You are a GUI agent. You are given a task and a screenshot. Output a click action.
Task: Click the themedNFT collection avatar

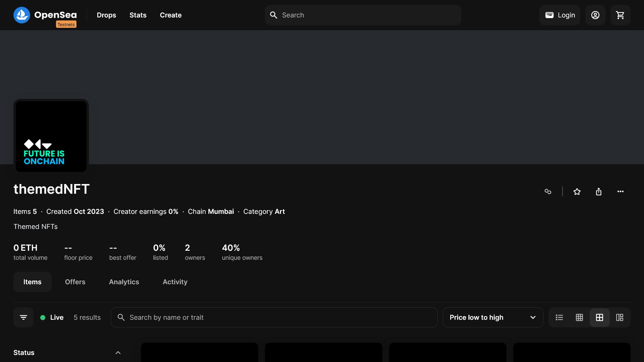[x=51, y=136]
